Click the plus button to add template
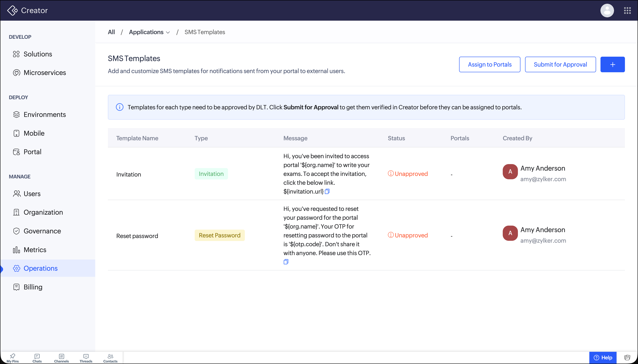Image resolution: width=638 pixels, height=364 pixels. (x=613, y=64)
